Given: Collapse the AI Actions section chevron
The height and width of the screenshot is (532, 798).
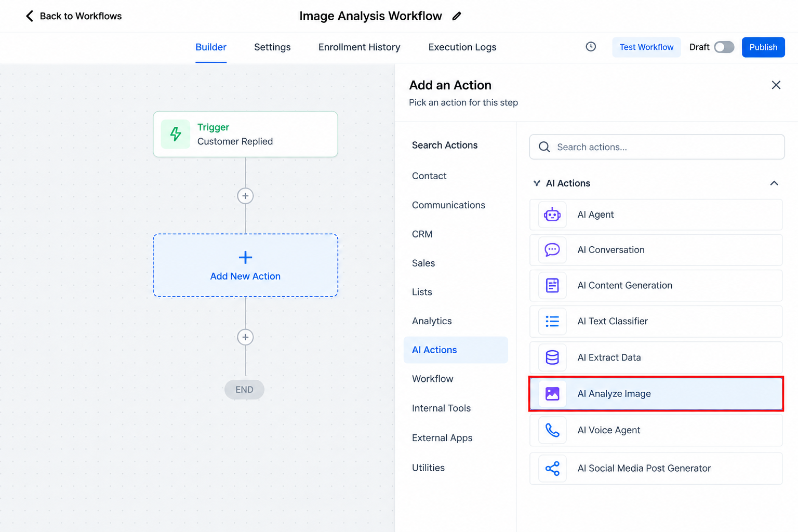Looking at the screenshot, I should (774, 183).
